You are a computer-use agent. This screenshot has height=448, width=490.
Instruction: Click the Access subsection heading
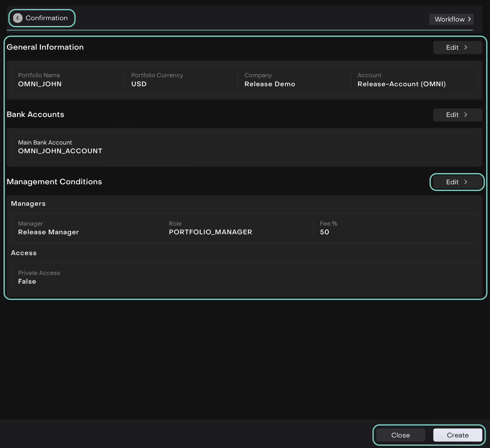coord(24,253)
